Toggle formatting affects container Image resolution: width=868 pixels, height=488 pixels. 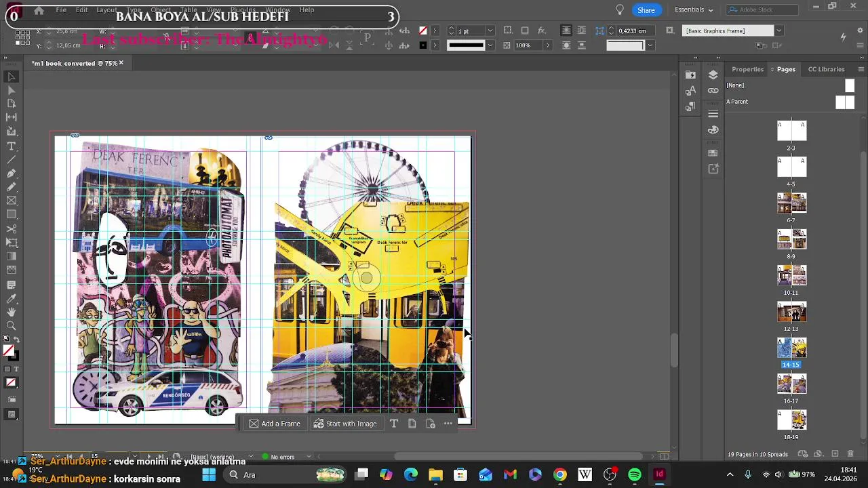tap(7, 369)
